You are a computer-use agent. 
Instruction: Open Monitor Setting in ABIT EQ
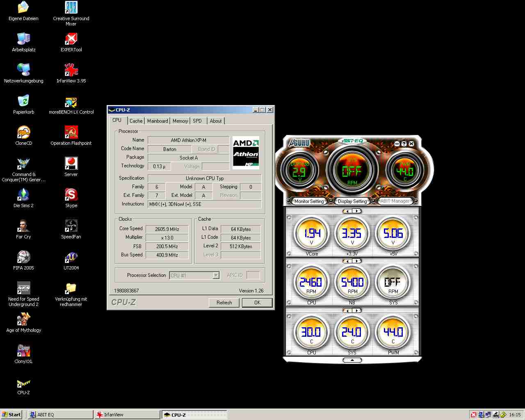point(309,201)
